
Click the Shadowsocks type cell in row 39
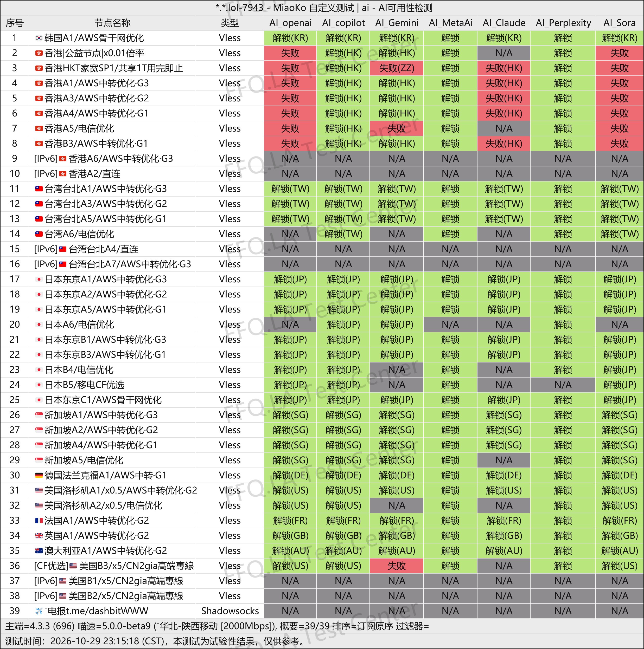point(230,611)
